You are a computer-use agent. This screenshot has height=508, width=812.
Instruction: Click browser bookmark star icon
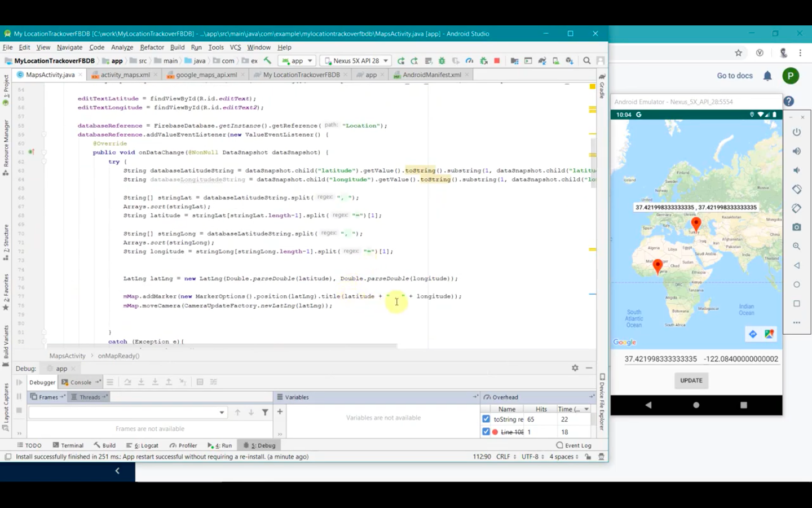tap(738, 52)
